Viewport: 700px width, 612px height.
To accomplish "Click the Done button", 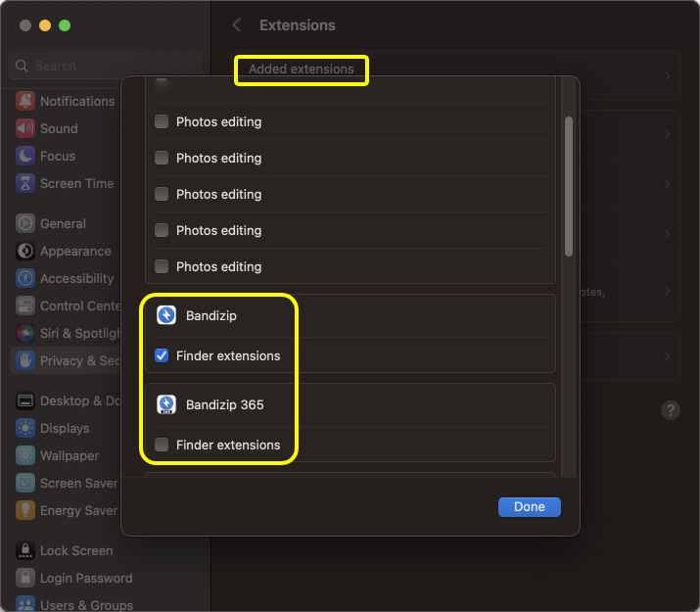I will (x=529, y=506).
